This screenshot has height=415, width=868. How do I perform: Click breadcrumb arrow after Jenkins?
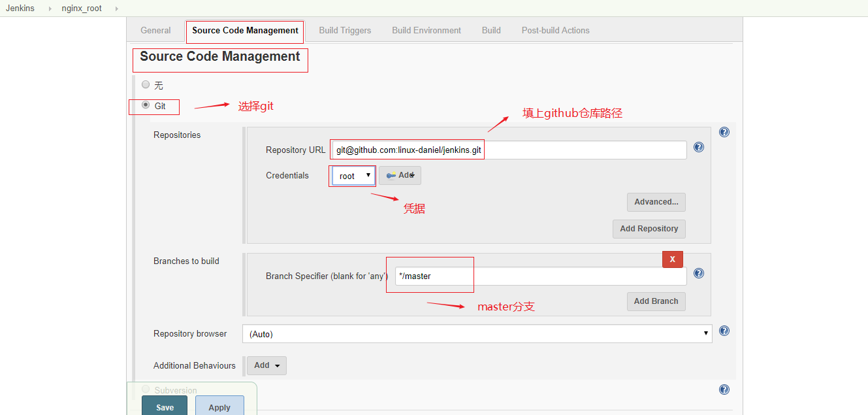pyautogui.click(x=50, y=8)
